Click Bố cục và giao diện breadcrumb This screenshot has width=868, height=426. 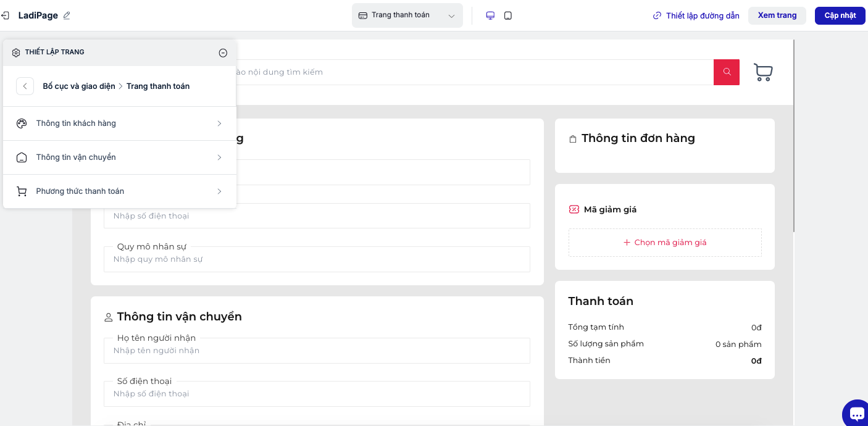(x=79, y=86)
